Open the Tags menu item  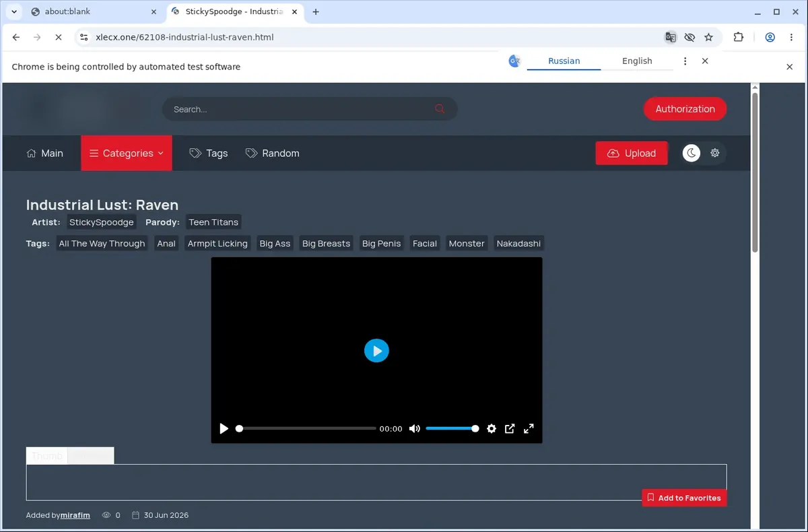click(209, 154)
